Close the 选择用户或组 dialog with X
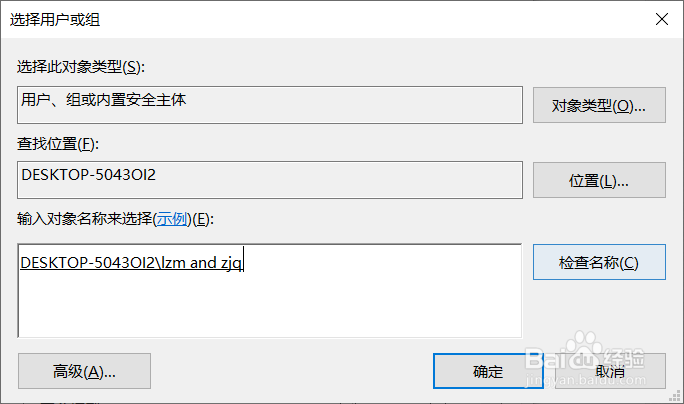 tap(662, 19)
